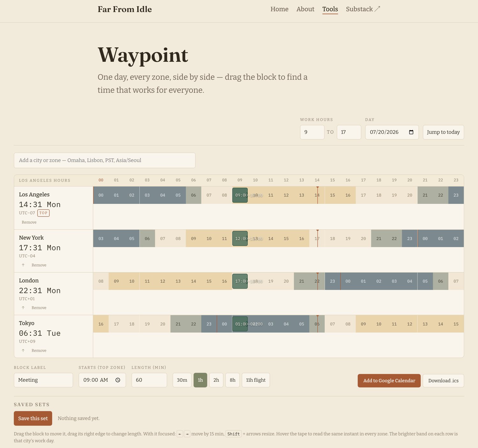This screenshot has height=448, width=478.
Task: Open the About page
Action: (x=305, y=9)
